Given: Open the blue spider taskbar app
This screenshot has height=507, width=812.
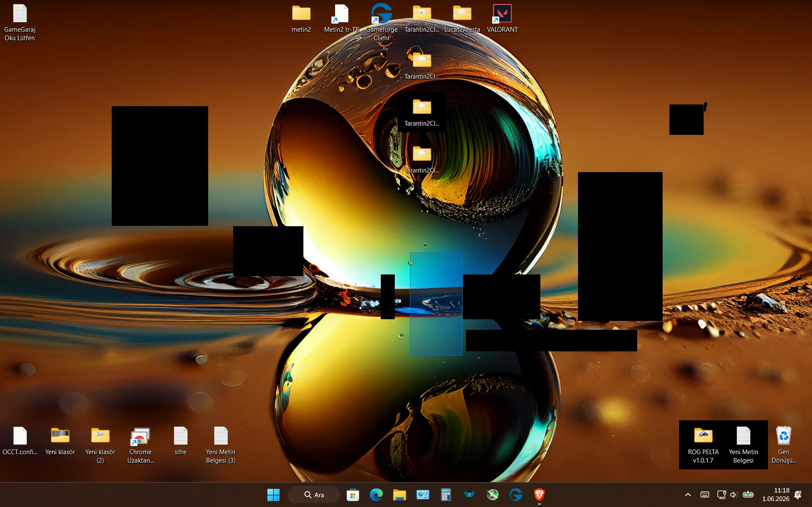Looking at the screenshot, I should [469, 495].
